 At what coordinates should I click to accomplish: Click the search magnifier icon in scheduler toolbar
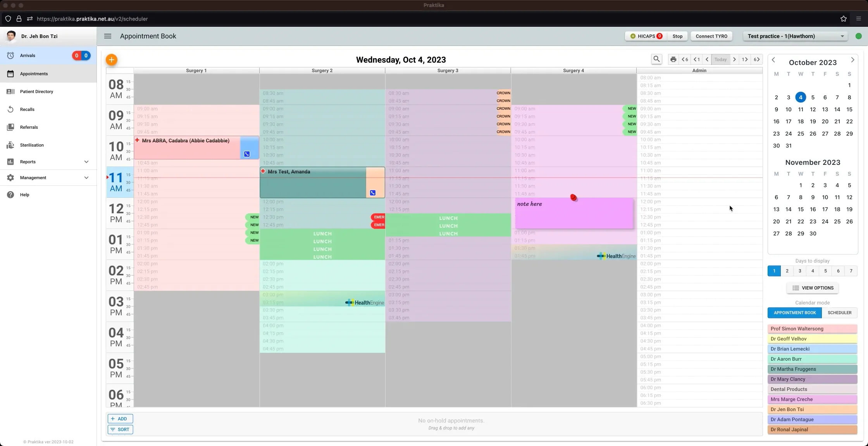point(656,59)
